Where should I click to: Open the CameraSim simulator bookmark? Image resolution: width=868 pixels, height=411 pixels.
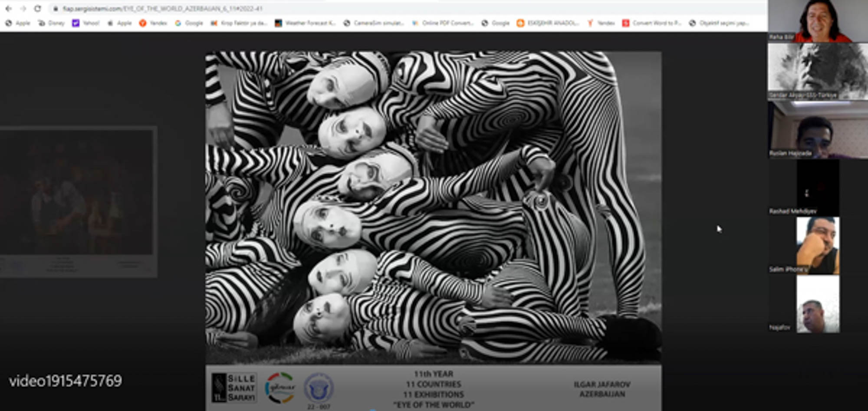(374, 23)
